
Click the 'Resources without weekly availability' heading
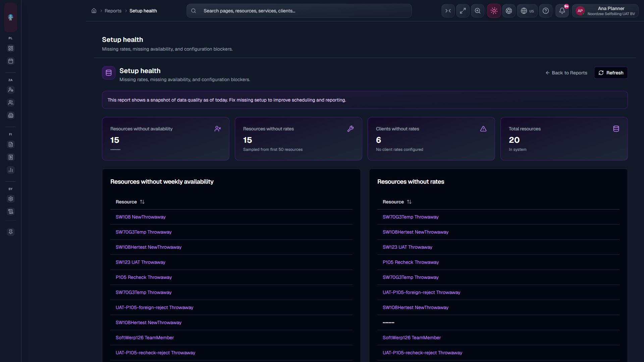click(162, 182)
